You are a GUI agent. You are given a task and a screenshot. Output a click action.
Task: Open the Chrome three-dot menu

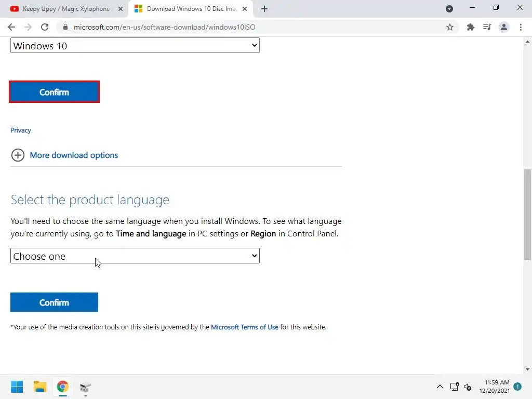coord(521,27)
